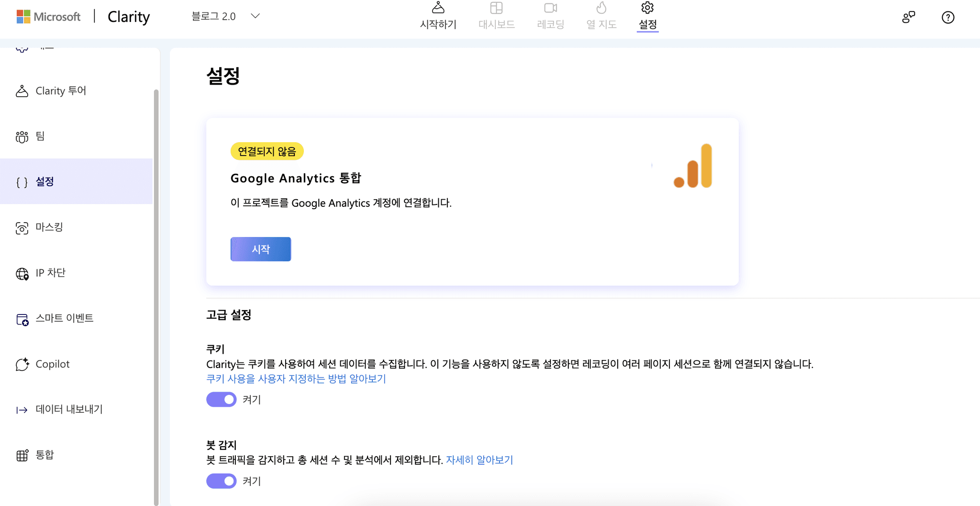Image resolution: width=980 pixels, height=506 pixels.
Task: Open Clarity 투어 in sidebar
Action: click(77, 90)
